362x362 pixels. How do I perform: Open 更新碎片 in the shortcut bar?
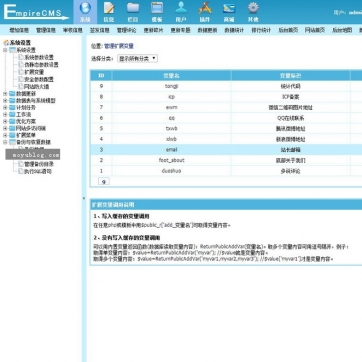tap(153, 30)
